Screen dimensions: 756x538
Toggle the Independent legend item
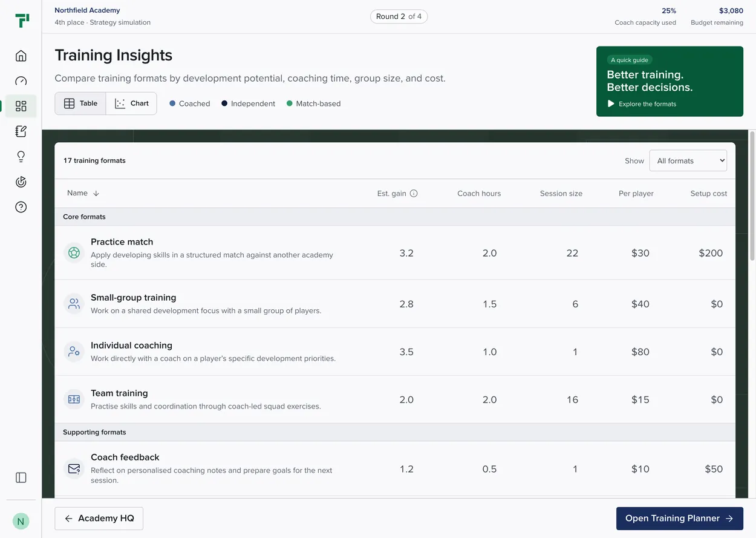[x=248, y=103]
